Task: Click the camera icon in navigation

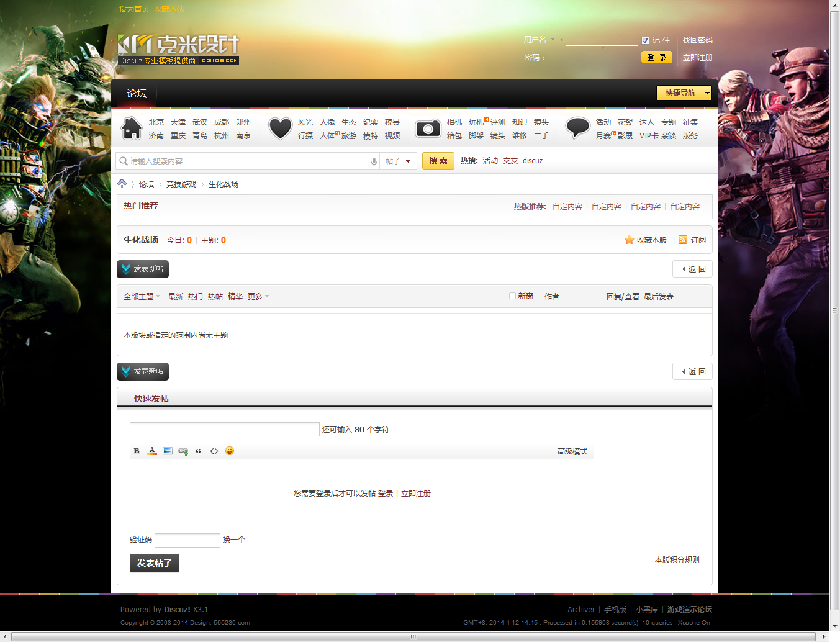Action: point(428,129)
